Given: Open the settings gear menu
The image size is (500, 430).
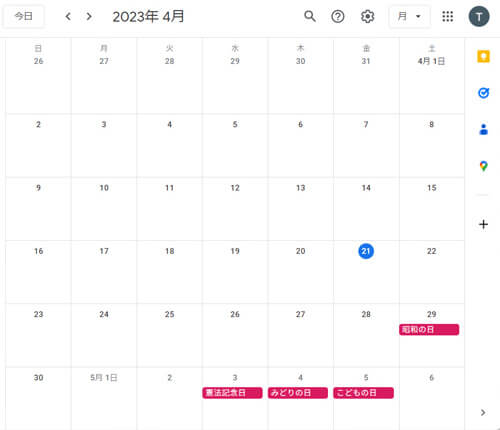Looking at the screenshot, I should 367,16.
